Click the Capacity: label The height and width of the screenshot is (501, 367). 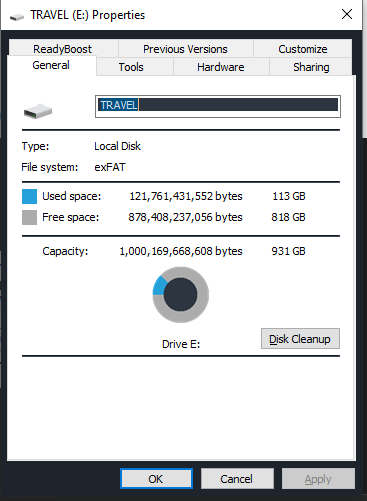point(65,251)
